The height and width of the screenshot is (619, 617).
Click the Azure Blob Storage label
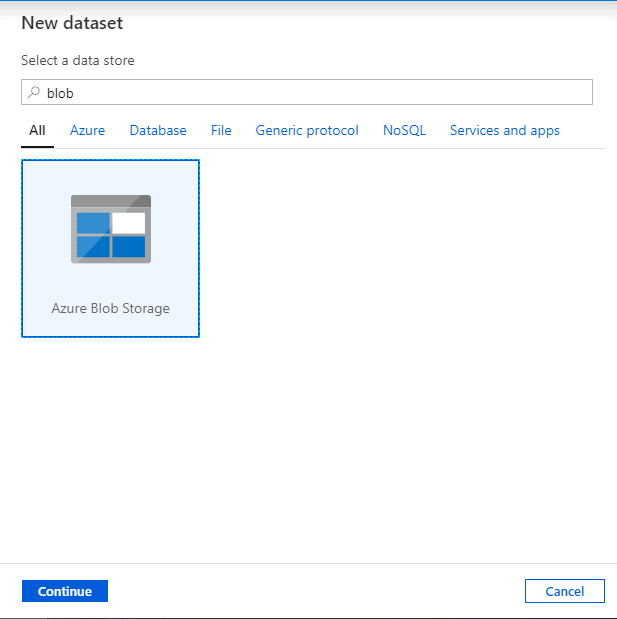pyautogui.click(x=111, y=308)
